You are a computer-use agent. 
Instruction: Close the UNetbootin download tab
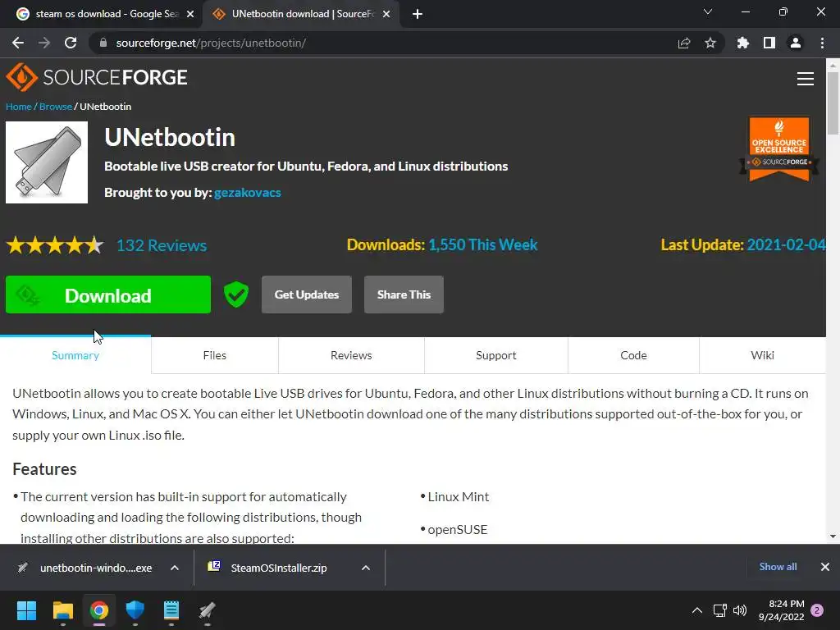(386, 14)
